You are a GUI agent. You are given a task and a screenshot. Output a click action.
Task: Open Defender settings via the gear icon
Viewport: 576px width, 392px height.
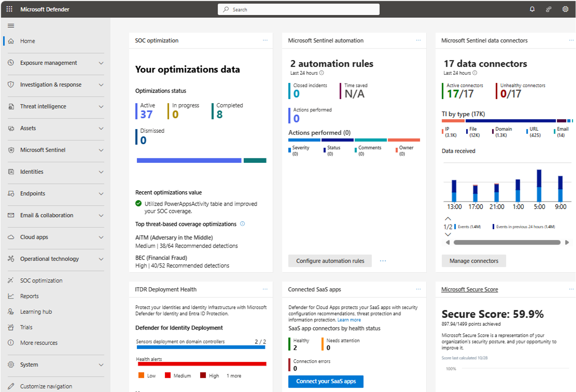coord(565,9)
